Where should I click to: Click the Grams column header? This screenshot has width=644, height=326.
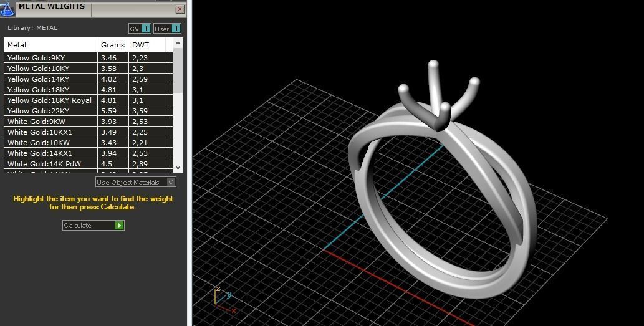pyautogui.click(x=113, y=45)
